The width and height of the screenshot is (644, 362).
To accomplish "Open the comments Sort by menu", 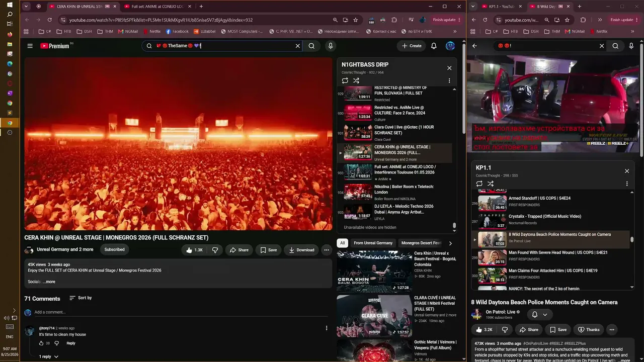I will tap(80, 298).
